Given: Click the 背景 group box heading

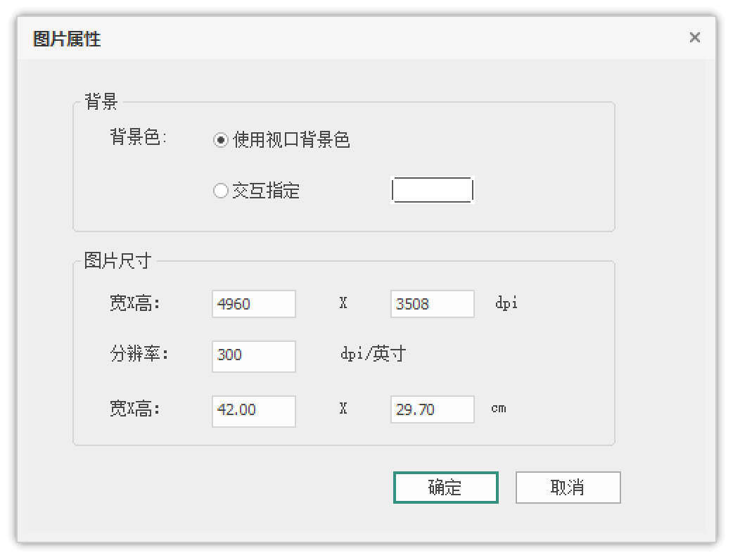Looking at the screenshot, I should click(101, 102).
